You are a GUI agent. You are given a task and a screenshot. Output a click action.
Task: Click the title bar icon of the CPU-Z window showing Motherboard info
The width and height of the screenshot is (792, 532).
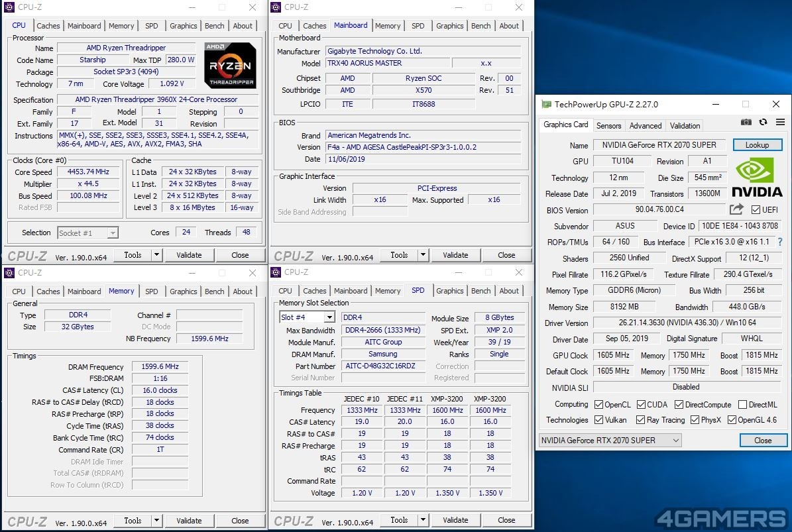point(276,7)
